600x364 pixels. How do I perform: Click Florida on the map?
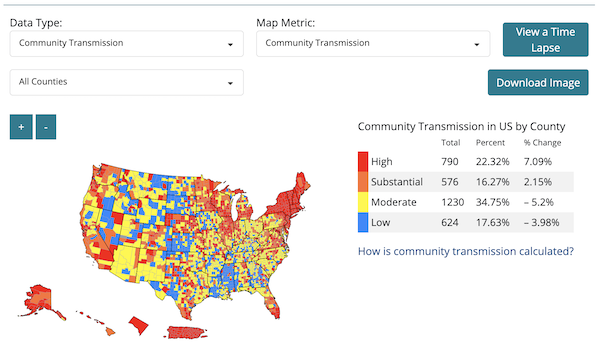click(271, 304)
